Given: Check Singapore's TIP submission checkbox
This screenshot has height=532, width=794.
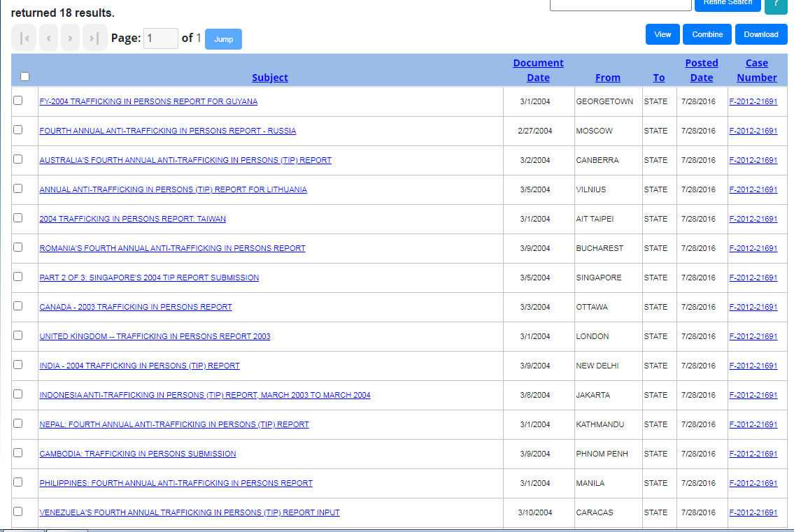Looking at the screenshot, I should pyautogui.click(x=18, y=276).
